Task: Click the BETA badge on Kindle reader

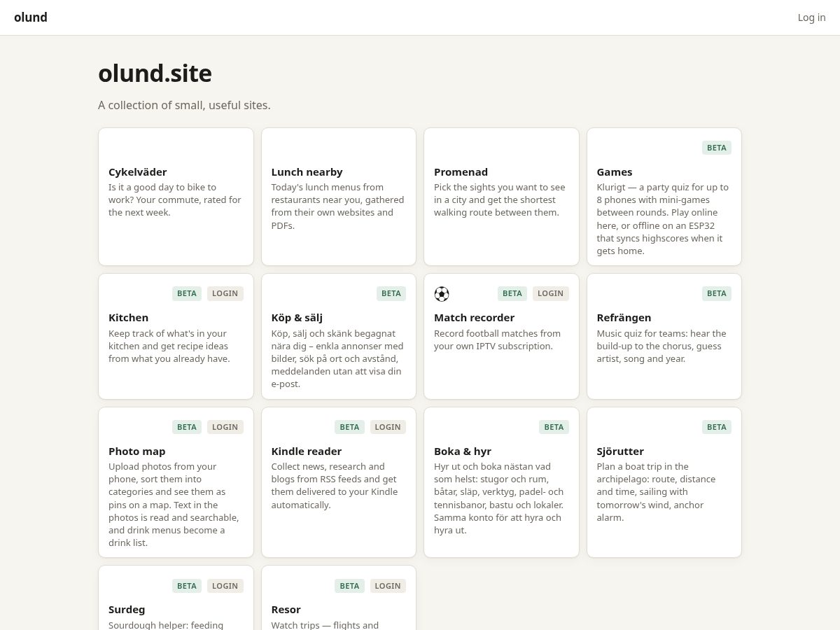Action: point(349,427)
